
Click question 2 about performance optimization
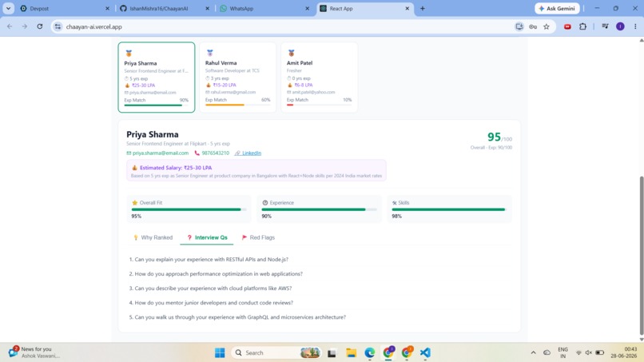click(216, 274)
